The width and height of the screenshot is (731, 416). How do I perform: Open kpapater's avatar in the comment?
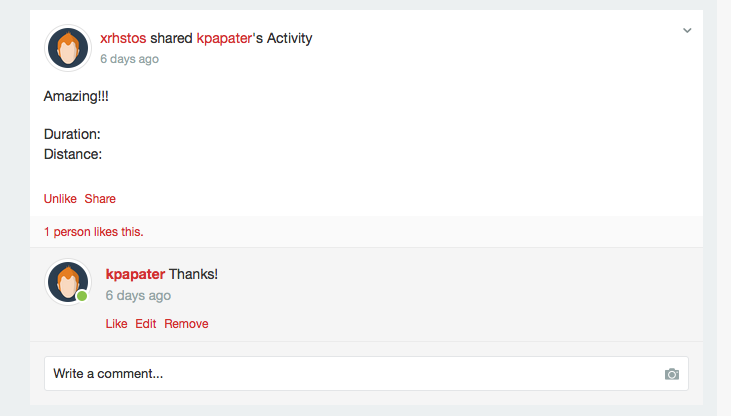68,282
